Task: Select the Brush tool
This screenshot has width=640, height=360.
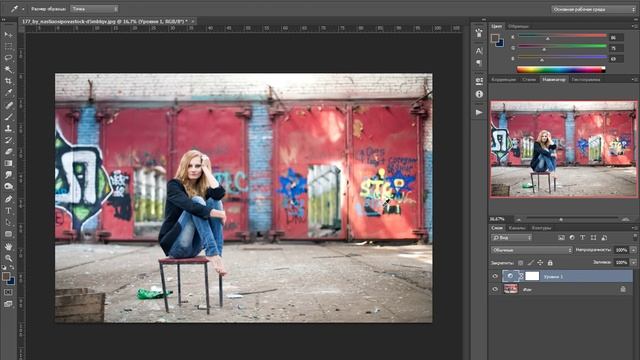Action: click(x=8, y=117)
